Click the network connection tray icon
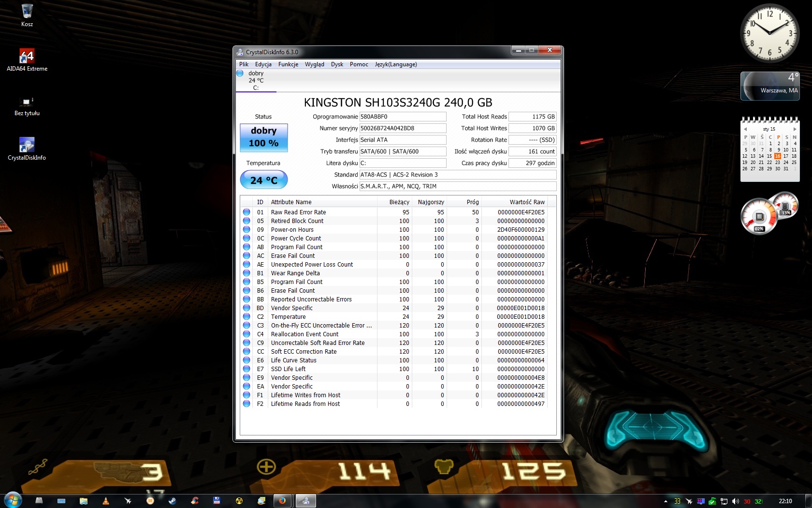The height and width of the screenshot is (508, 812). pyautogui.click(x=724, y=501)
